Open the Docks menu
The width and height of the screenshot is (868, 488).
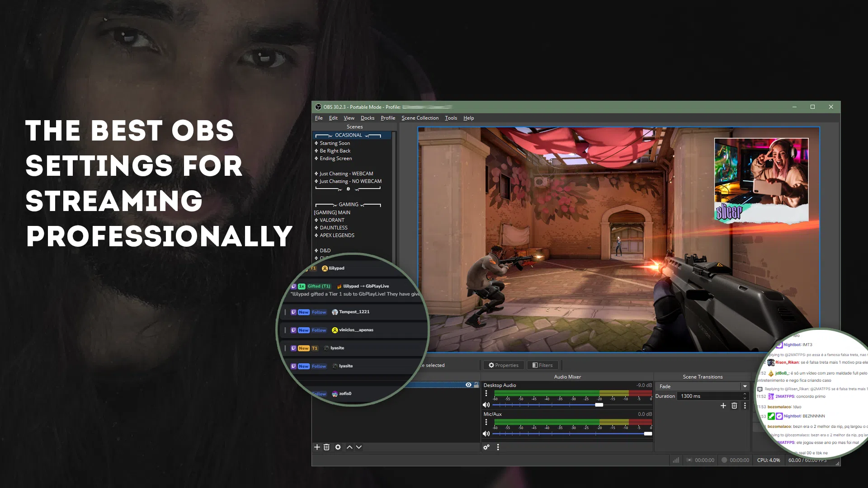(368, 118)
